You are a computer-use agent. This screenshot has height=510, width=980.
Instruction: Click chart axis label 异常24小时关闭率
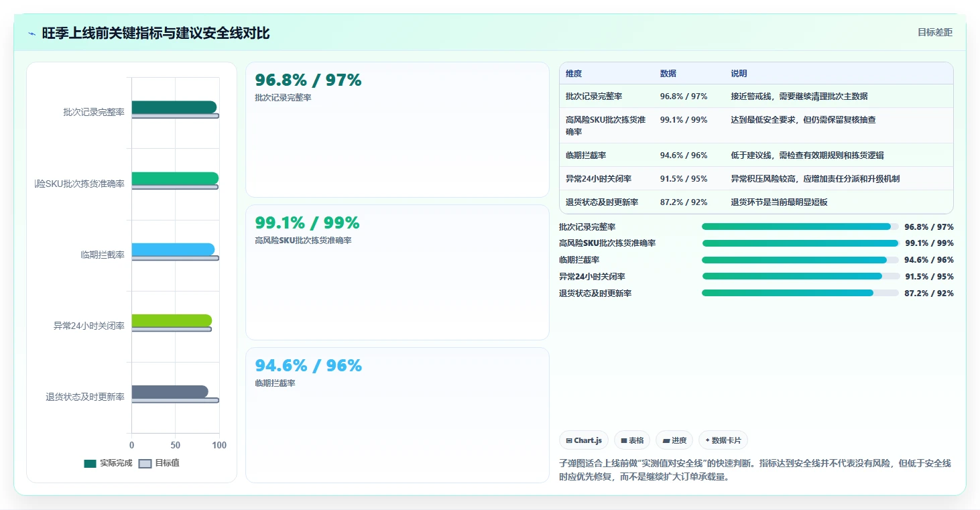click(x=89, y=326)
